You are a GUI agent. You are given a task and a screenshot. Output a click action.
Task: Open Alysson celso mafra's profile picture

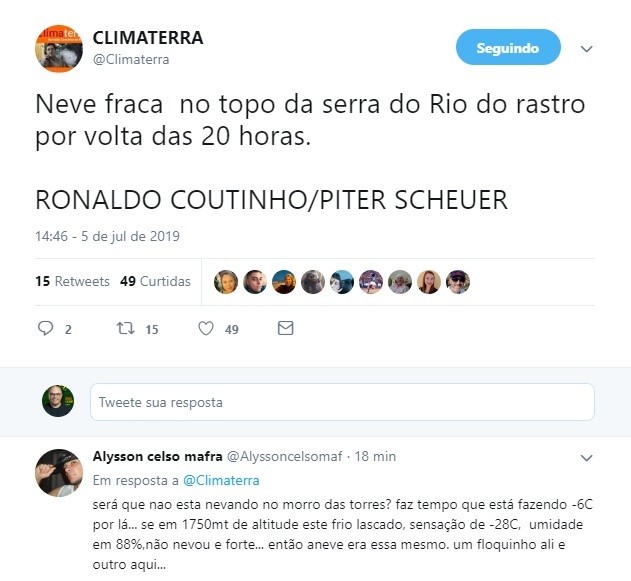click(x=59, y=473)
